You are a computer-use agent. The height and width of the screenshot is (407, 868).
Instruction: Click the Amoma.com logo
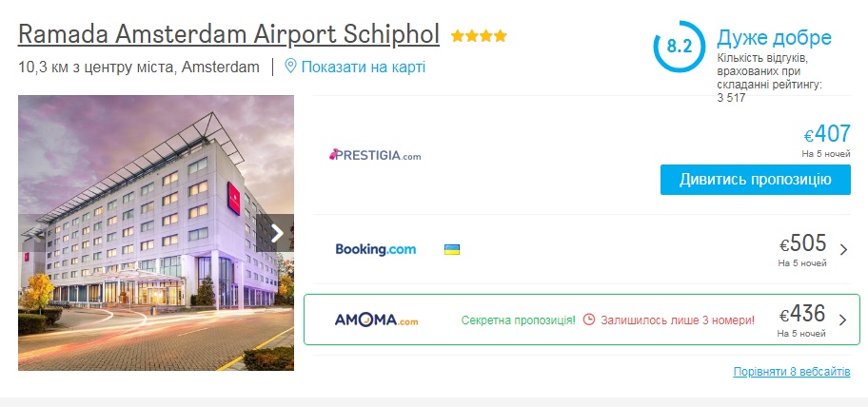pyautogui.click(x=376, y=320)
